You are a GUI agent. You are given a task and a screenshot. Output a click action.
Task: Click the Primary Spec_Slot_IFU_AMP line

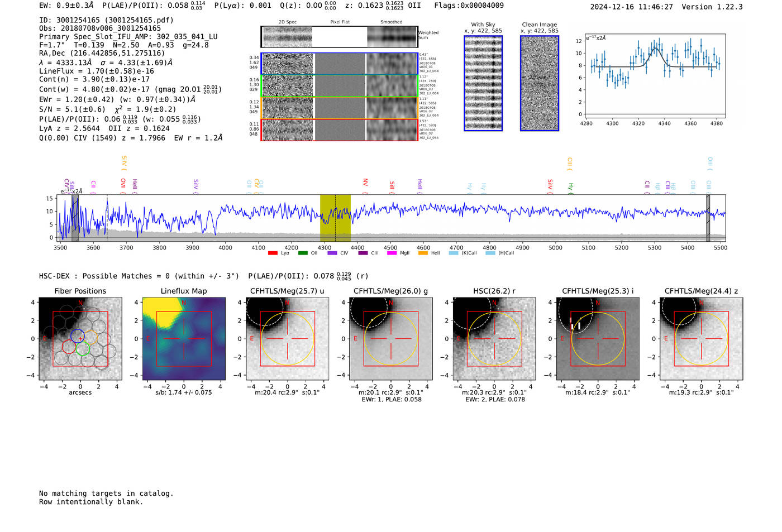(x=128, y=37)
